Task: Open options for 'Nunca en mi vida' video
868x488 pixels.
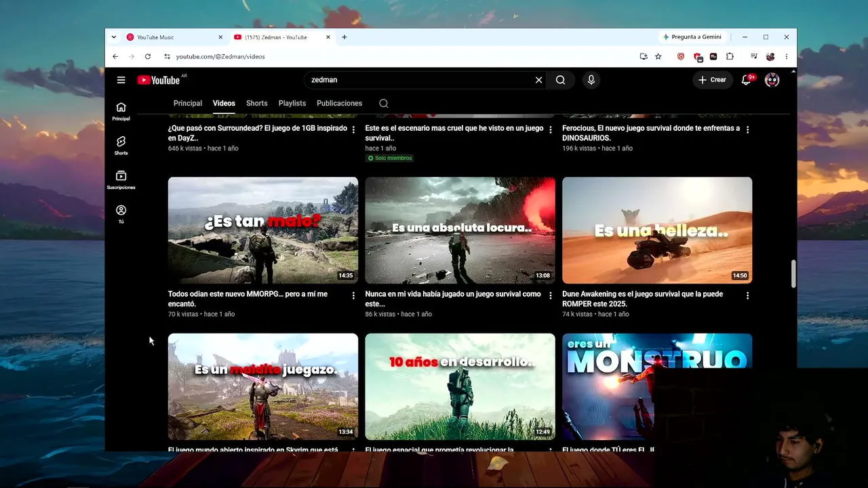Action: coord(551,296)
